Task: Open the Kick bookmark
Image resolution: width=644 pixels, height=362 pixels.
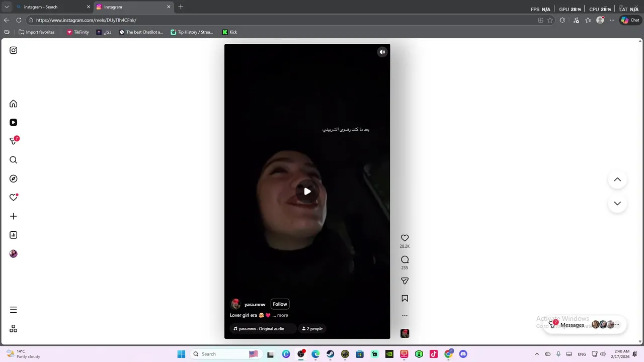Action: tap(229, 32)
